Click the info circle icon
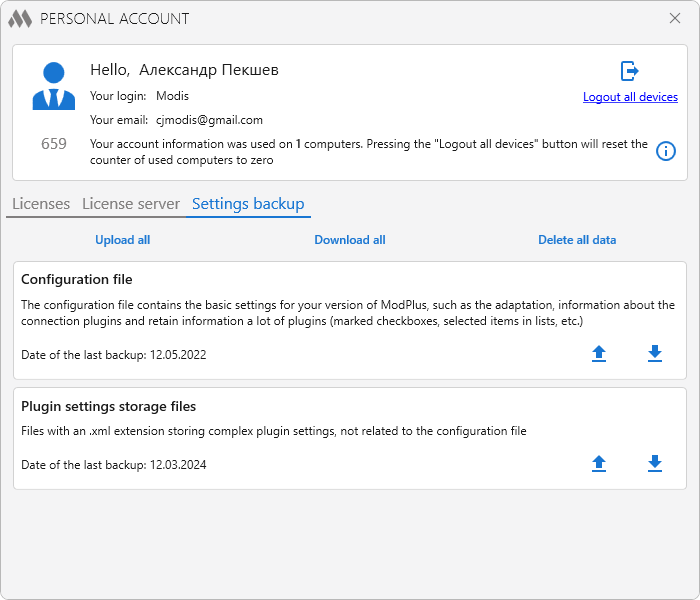This screenshot has width=700, height=600. [666, 151]
